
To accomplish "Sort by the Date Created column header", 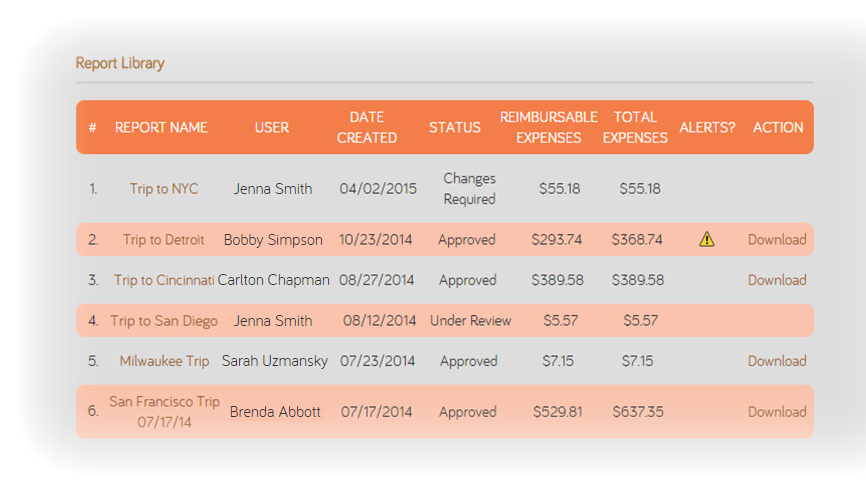I will pyautogui.click(x=367, y=128).
